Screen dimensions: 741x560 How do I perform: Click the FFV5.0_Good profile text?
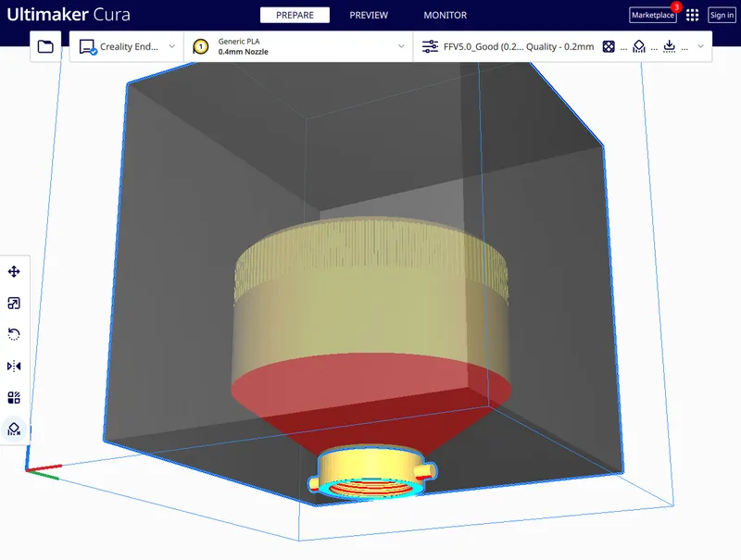pyautogui.click(x=483, y=47)
